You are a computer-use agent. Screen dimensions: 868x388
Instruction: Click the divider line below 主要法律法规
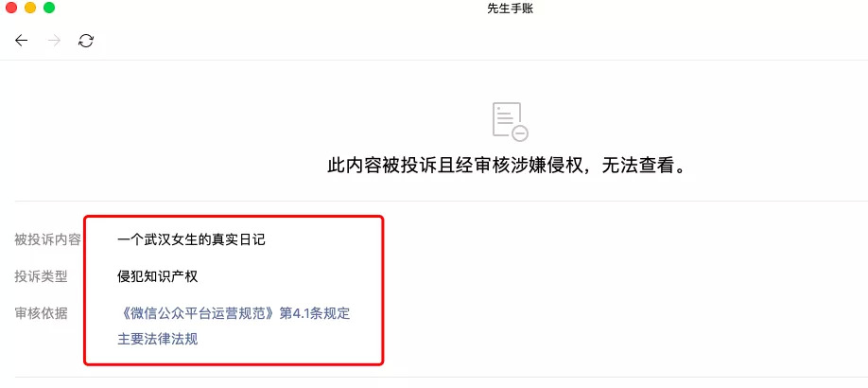tap(442, 378)
